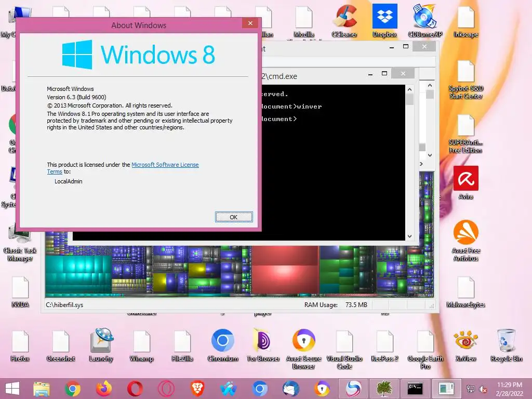Select the Malwarebytes desktop icon
Screen dimensions: 532x399
tap(465, 292)
